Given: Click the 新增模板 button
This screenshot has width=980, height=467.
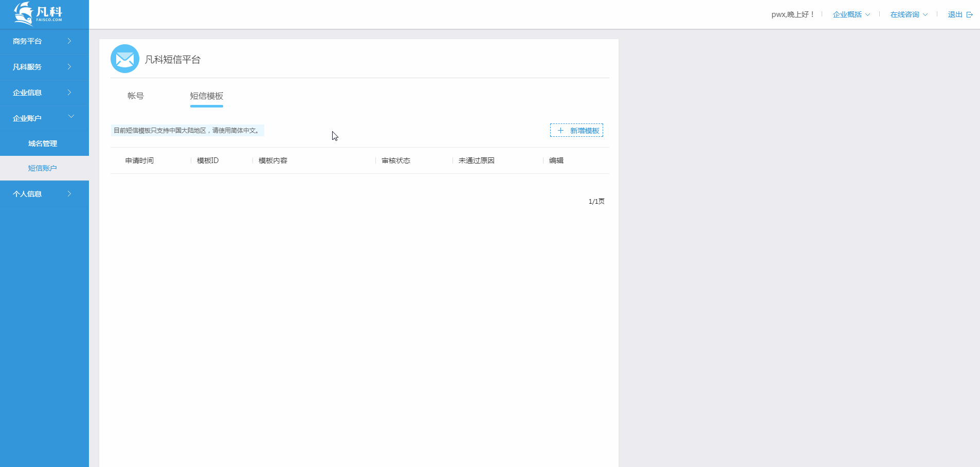Looking at the screenshot, I should pos(576,131).
